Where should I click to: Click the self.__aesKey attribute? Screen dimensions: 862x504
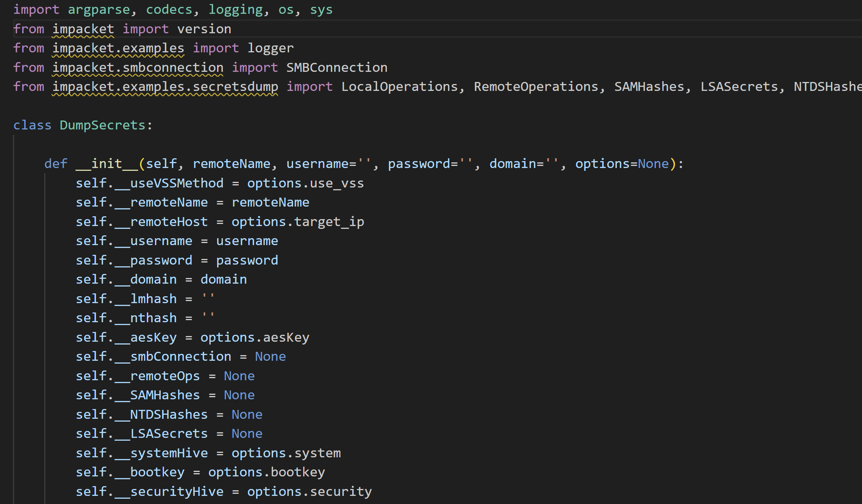click(x=126, y=337)
